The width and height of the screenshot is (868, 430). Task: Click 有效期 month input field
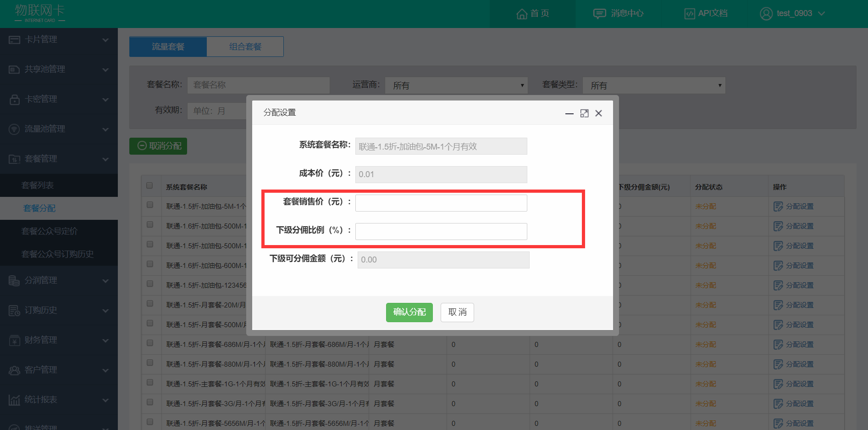217,111
